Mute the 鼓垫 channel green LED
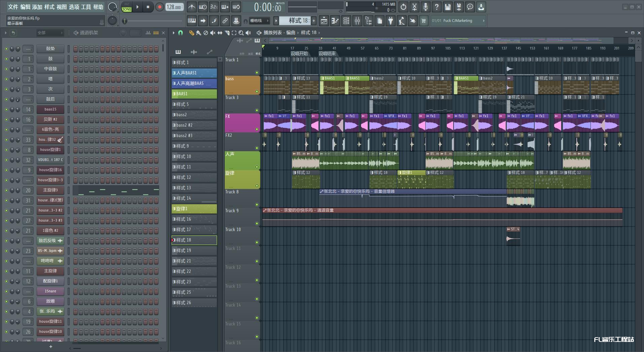 click(6, 49)
